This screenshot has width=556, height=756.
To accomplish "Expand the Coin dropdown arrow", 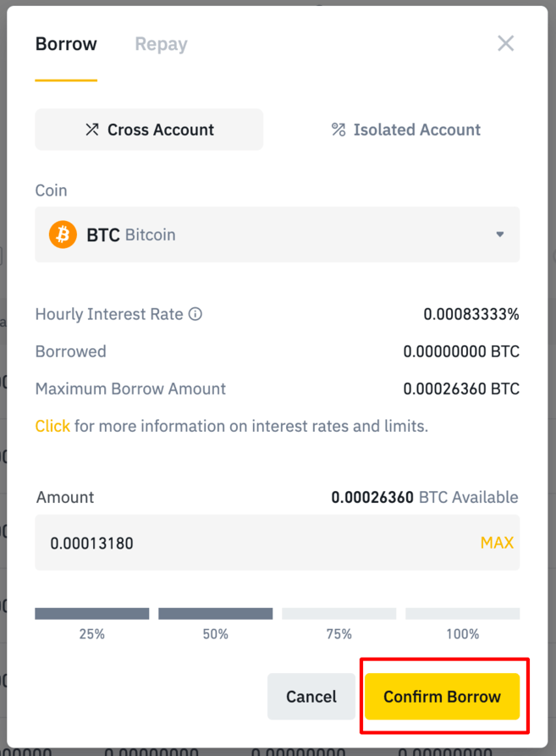I will coord(500,235).
